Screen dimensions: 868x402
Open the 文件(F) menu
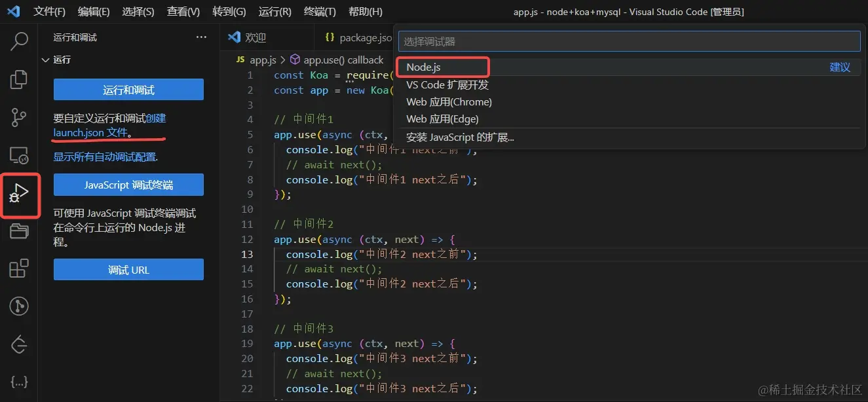50,12
